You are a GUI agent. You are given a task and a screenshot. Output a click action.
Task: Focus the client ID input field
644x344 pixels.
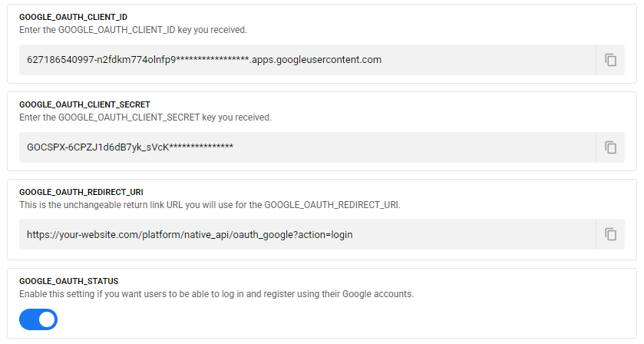pyautogui.click(x=307, y=60)
